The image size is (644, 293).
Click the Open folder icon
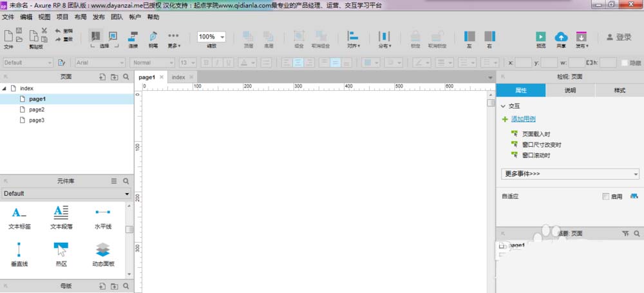(19, 39)
